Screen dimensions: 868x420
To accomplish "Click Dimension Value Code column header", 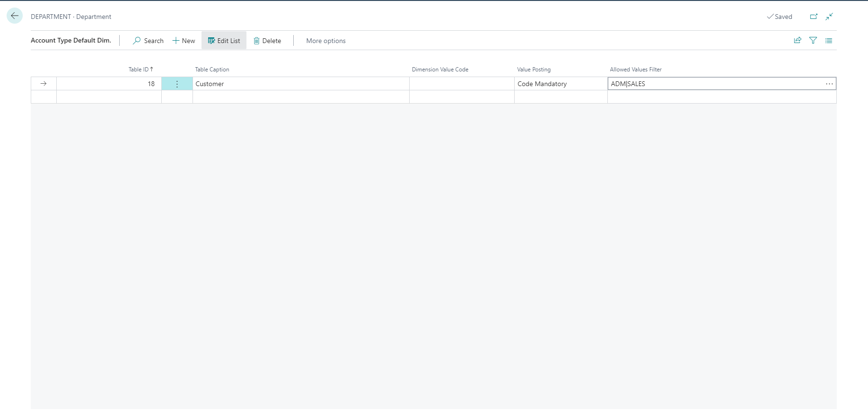I will [440, 70].
